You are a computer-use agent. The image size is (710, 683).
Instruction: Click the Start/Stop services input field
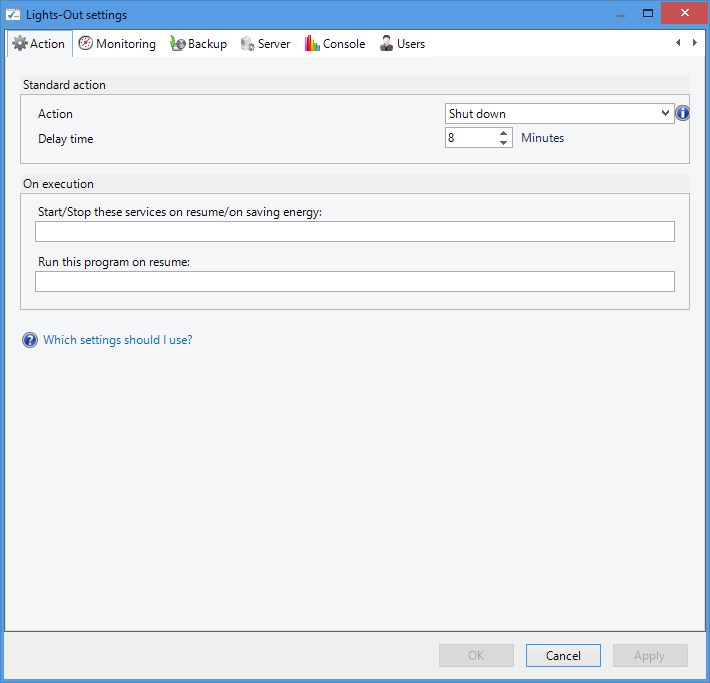tap(355, 231)
